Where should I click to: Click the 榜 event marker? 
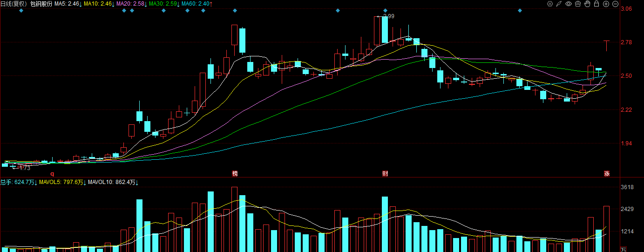[x=235, y=174]
